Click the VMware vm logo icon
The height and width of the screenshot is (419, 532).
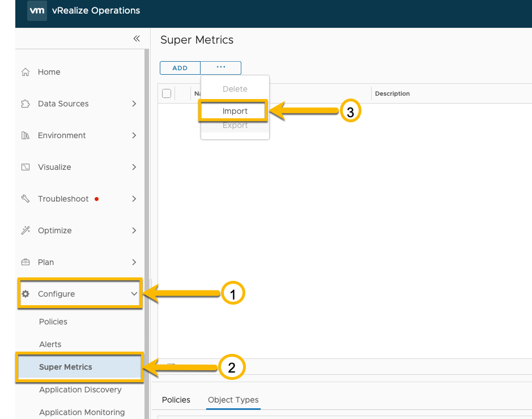pyautogui.click(x=37, y=10)
